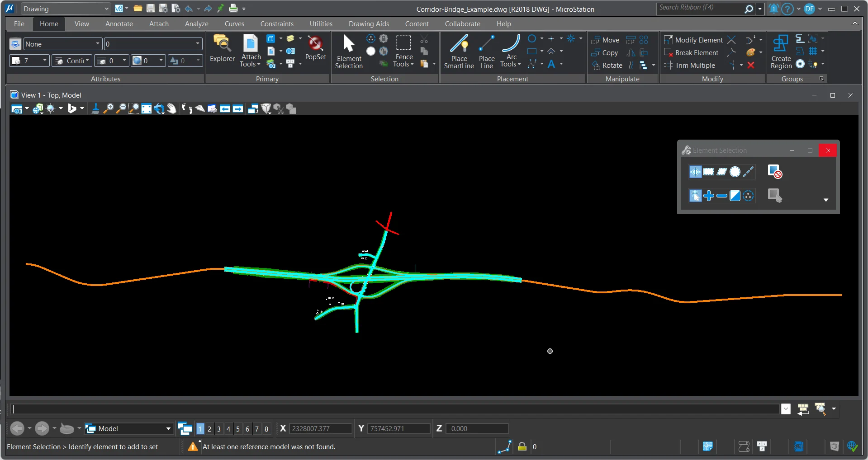
Task: Click the Disable Handles icon in Element Selection
Action: coord(775,172)
